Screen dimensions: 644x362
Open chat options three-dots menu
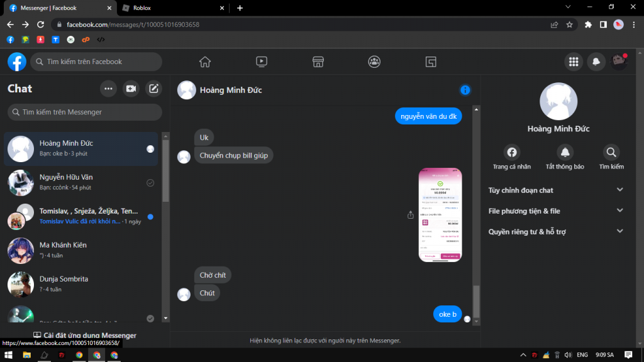108,89
